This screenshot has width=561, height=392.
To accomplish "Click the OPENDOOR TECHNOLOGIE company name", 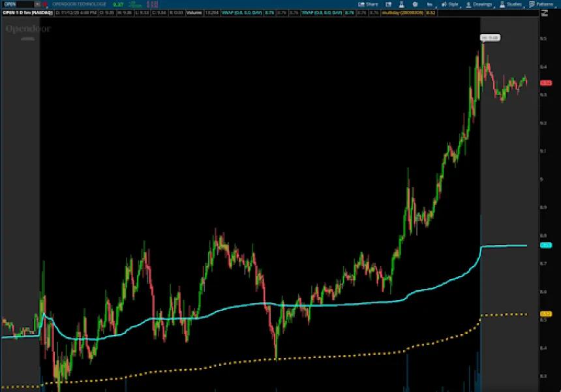I will [79, 5].
